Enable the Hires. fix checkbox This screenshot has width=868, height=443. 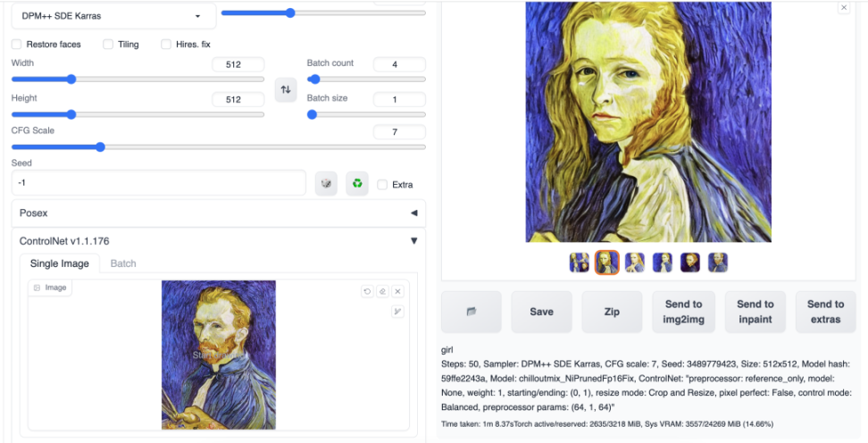pyautogui.click(x=166, y=45)
